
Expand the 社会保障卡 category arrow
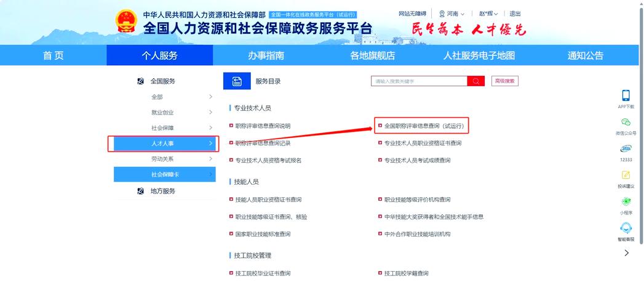pyautogui.click(x=211, y=174)
